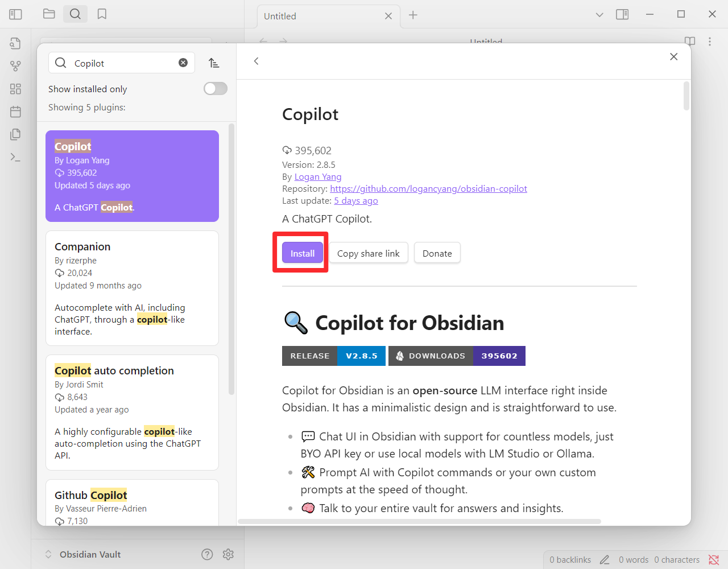Click the 'Copilot for Obsidian' heading
This screenshot has height=569, width=728.
click(x=409, y=323)
